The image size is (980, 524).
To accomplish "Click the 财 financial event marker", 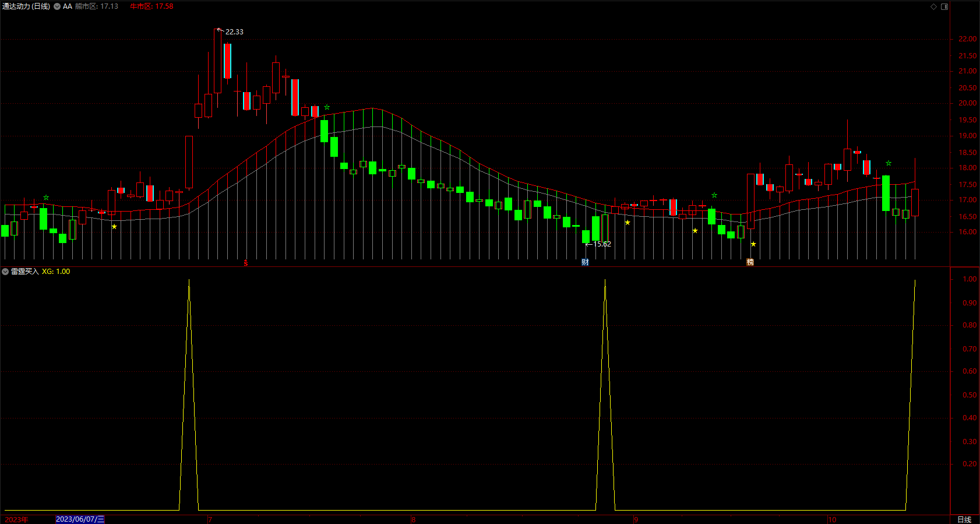I will tap(585, 262).
